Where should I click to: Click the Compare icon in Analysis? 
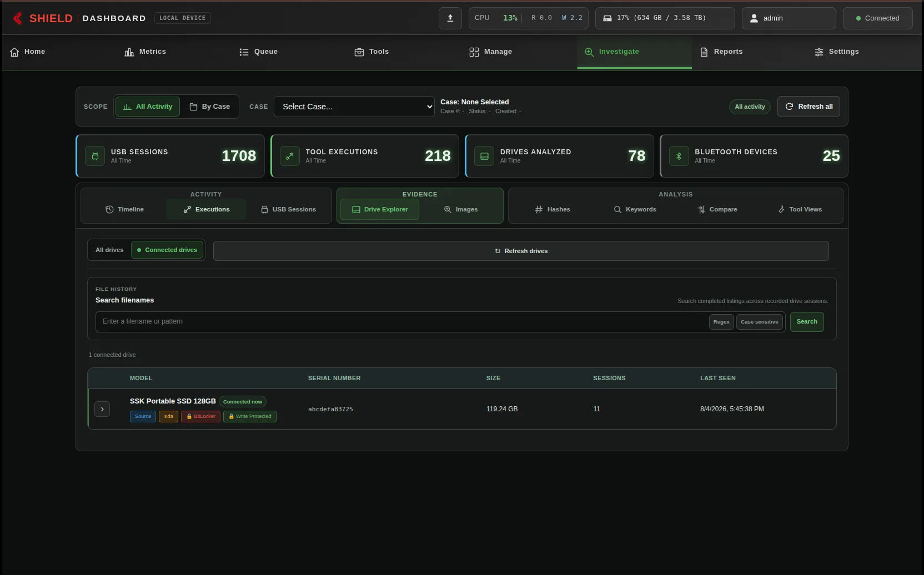click(x=701, y=209)
